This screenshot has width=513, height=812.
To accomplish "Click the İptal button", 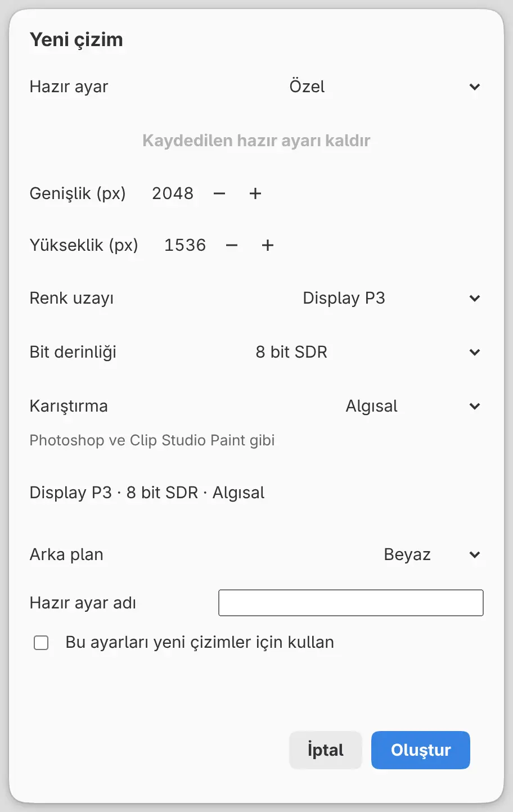I will click(x=326, y=750).
